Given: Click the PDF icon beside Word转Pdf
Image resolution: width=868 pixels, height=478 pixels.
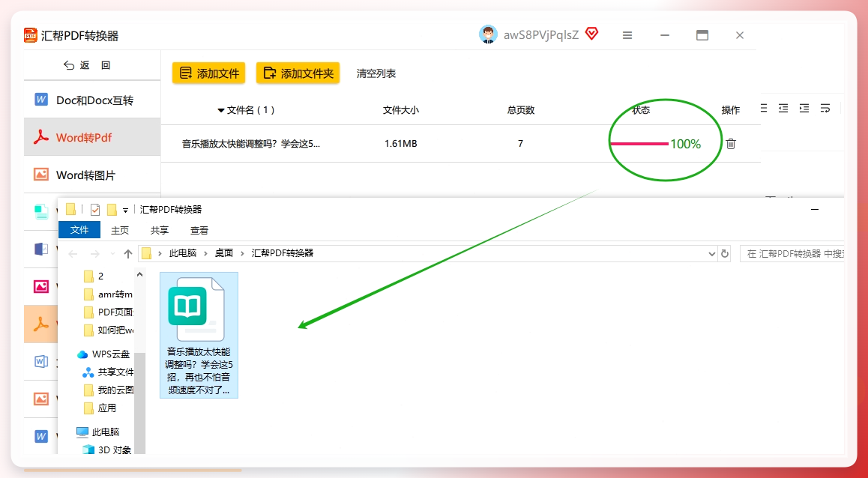Looking at the screenshot, I should tap(41, 137).
